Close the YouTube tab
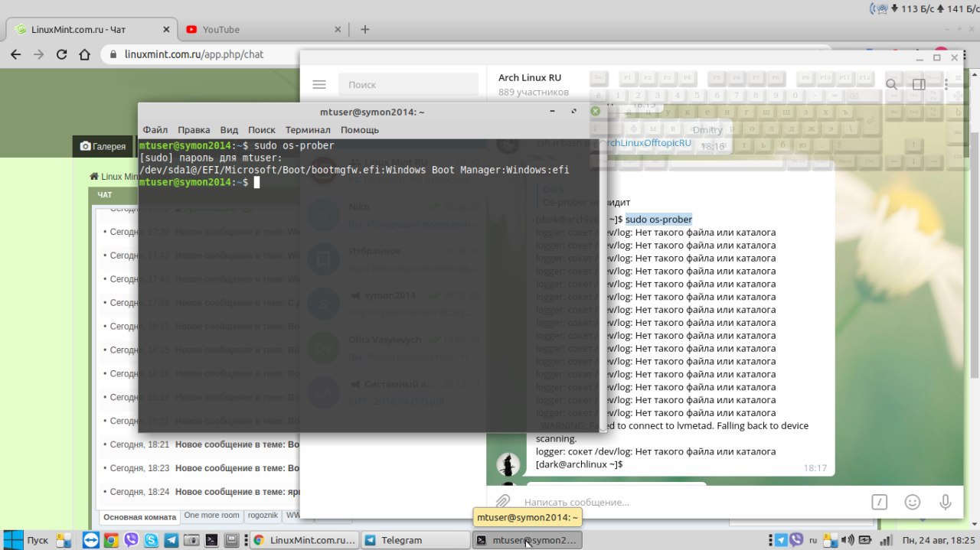This screenshot has width=980, height=550. coord(338,29)
